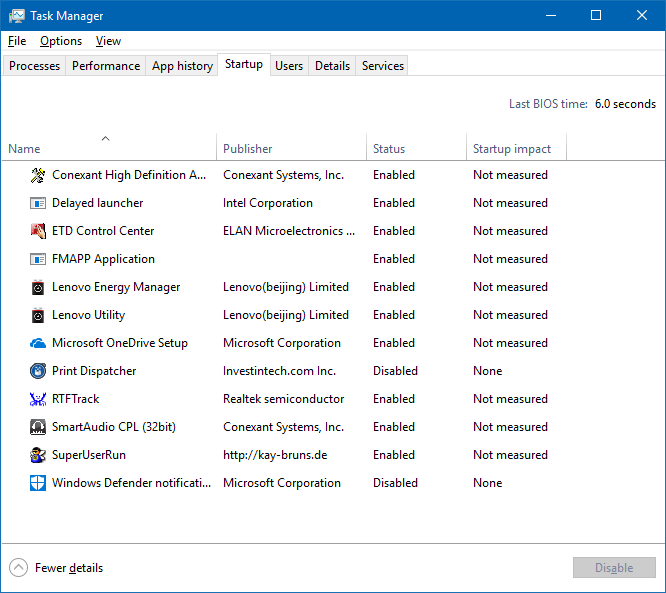Open the Options menu

[61, 41]
